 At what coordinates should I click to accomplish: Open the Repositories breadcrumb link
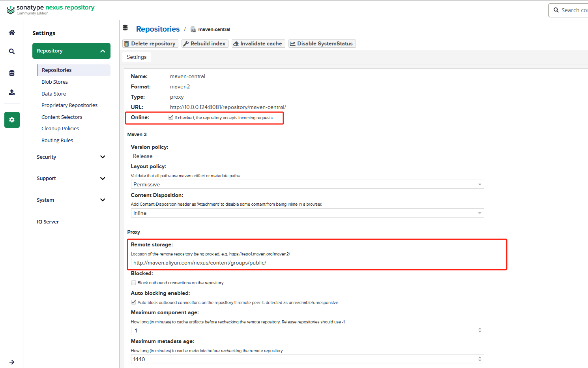158,29
